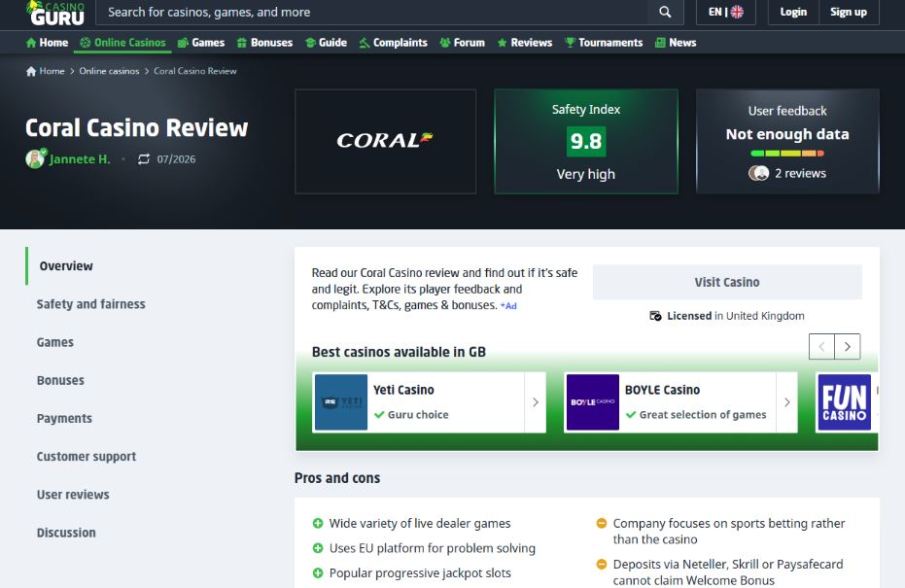Click the home icon in breadcrumb
905x588 pixels.
pyautogui.click(x=31, y=71)
